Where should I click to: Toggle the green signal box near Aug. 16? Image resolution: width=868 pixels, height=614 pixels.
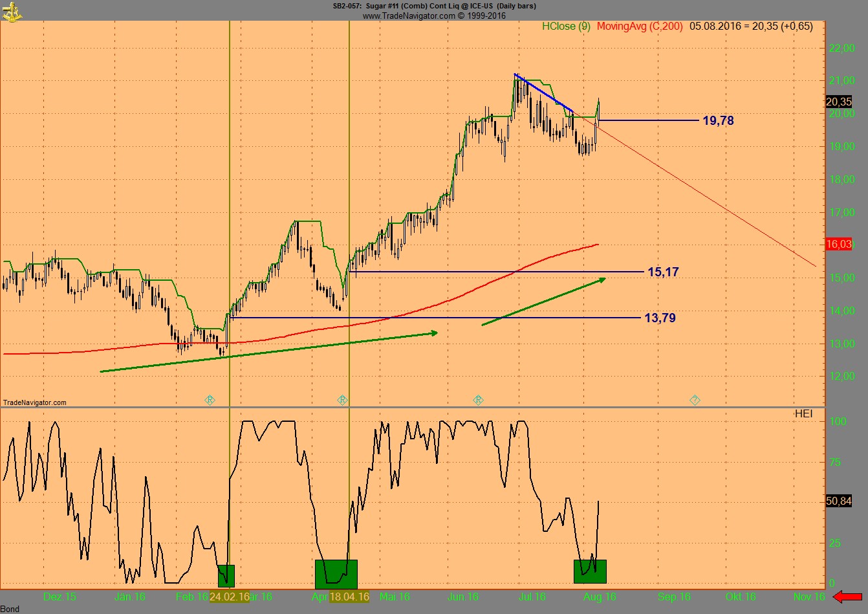click(589, 570)
